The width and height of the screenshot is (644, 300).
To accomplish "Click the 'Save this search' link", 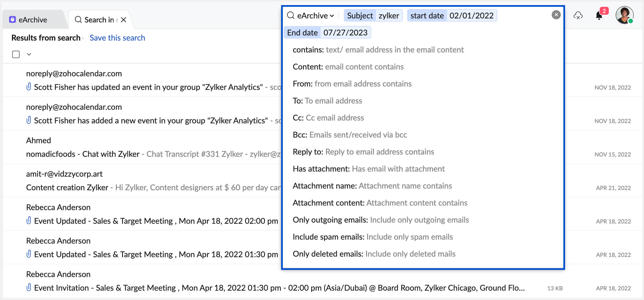I will click(117, 38).
